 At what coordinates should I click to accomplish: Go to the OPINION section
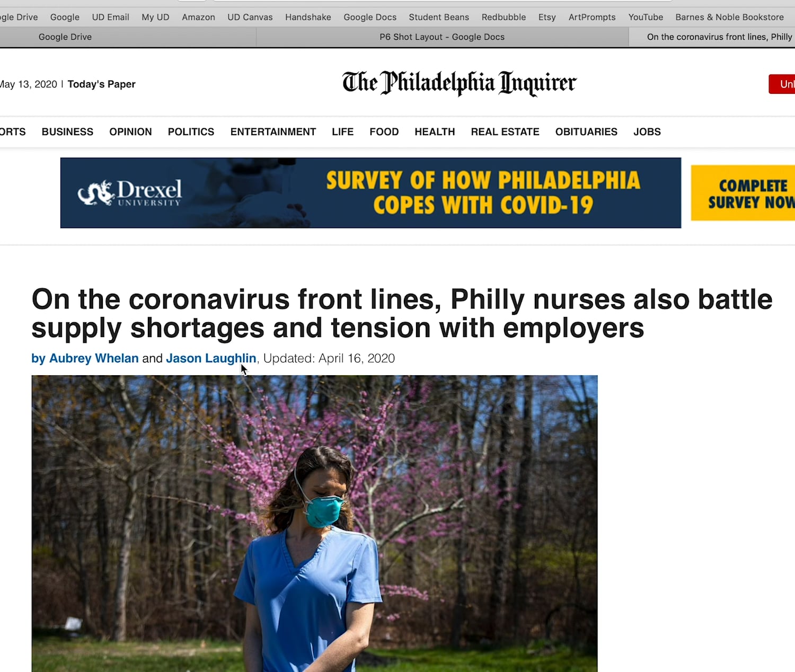coord(130,131)
